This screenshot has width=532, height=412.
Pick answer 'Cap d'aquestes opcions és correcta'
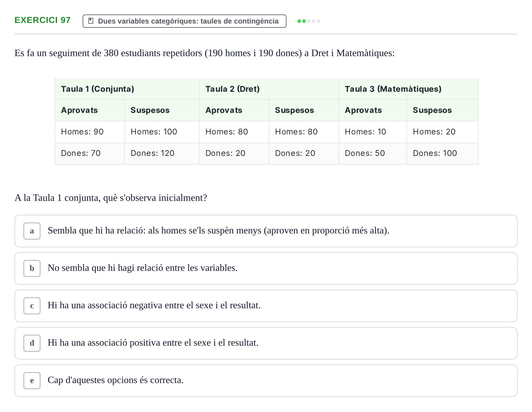click(266, 381)
